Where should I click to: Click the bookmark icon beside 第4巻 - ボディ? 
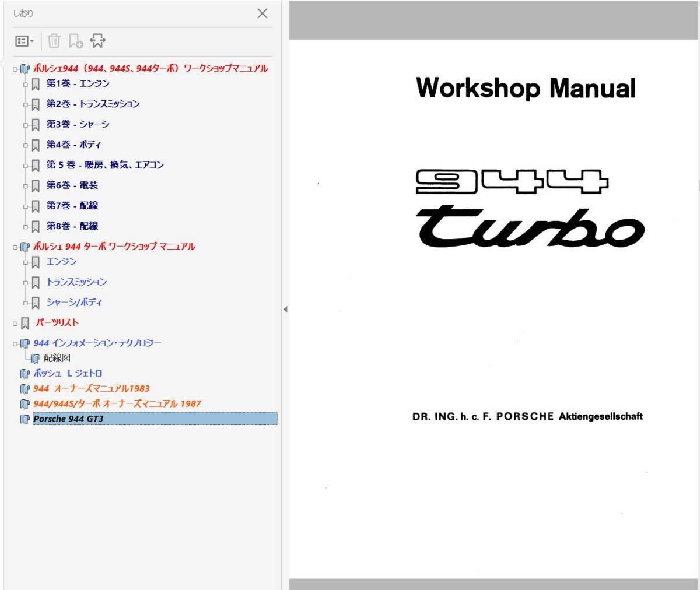[x=36, y=145]
